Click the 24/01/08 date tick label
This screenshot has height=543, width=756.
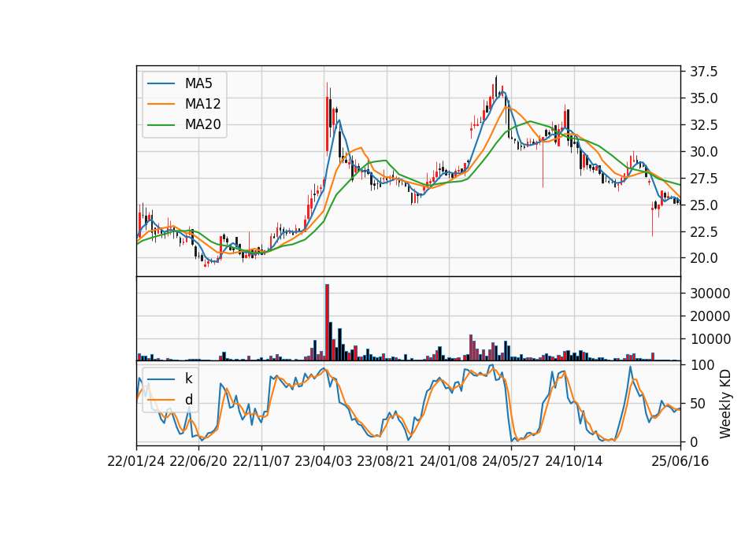click(x=448, y=461)
